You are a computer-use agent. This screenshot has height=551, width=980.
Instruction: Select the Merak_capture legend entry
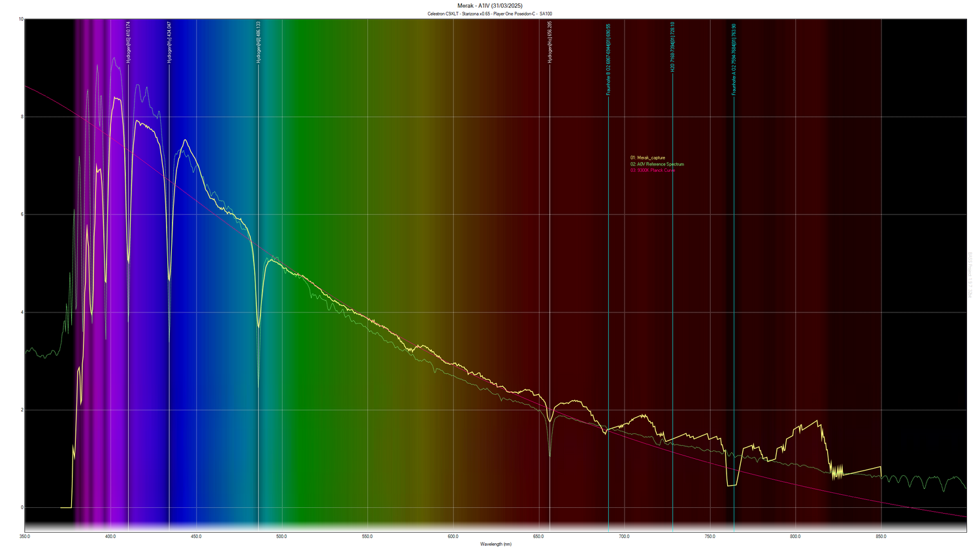[x=647, y=158]
